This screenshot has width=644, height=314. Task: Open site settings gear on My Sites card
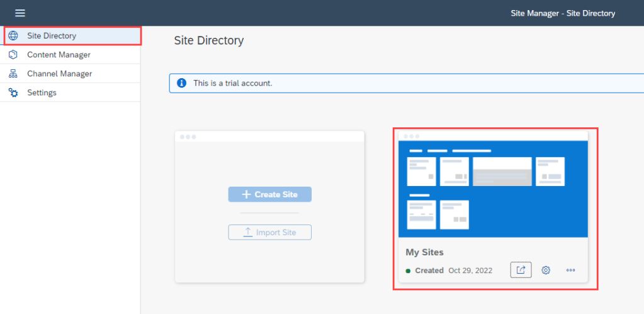(546, 270)
